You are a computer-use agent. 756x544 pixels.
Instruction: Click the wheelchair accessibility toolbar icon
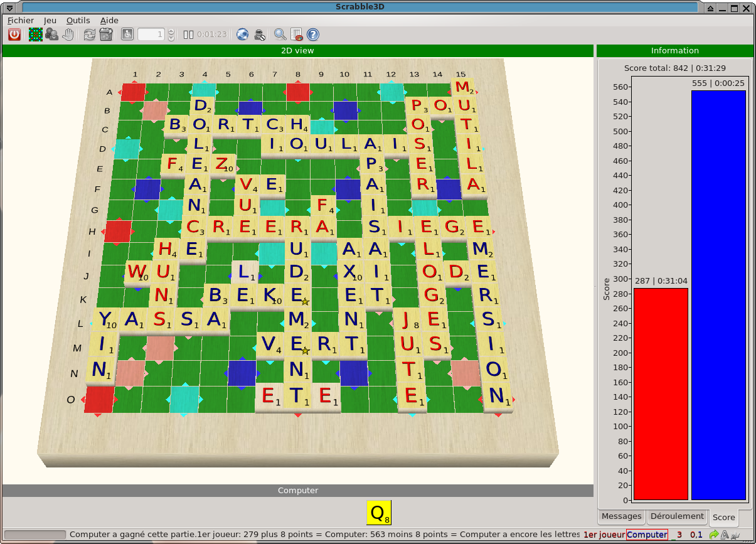[127, 35]
